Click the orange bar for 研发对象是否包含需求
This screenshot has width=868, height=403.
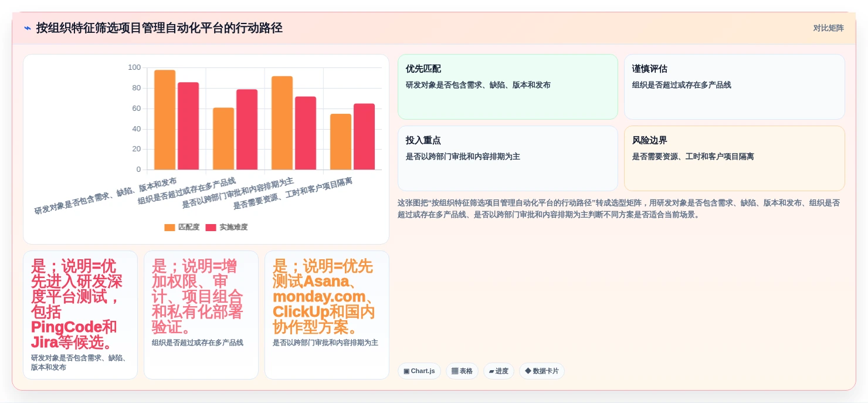click(x=165, y=120)
